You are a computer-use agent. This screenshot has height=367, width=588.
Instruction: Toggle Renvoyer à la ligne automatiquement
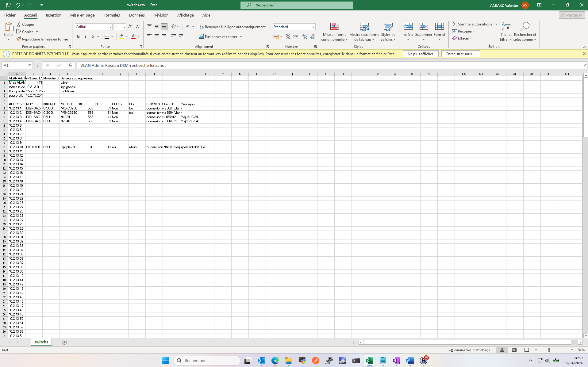(233, 27)
